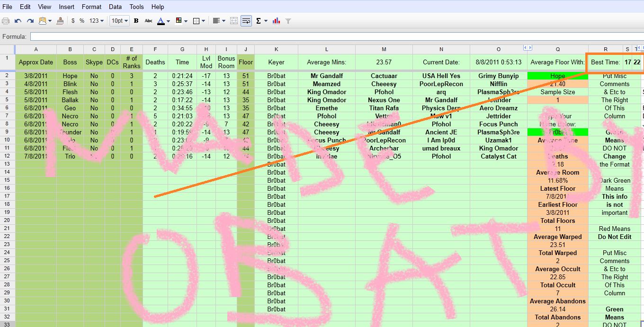The image size is (644, 327).
Task: Click the background color grid icon
Action: click(x=179, y=21)
